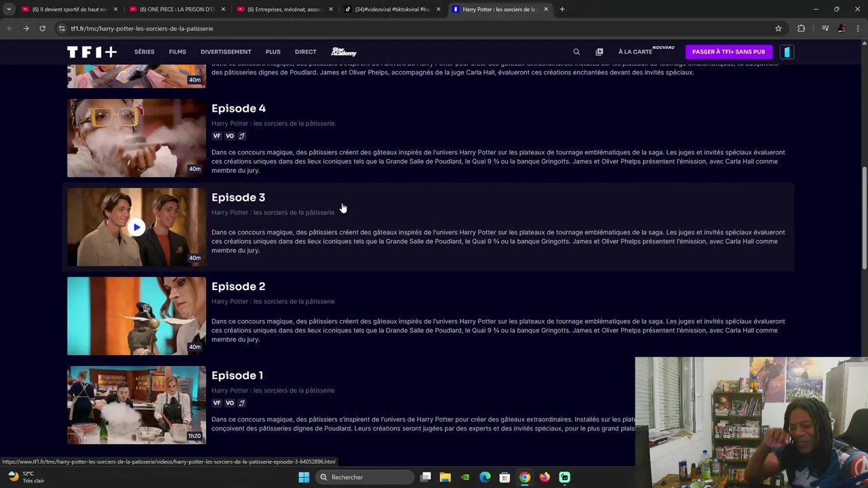This screenshot has width=868, height=488.
Task: Switch to the 'Entreprises, mécénat' YouTube tab
Action: tap(283, 9)
